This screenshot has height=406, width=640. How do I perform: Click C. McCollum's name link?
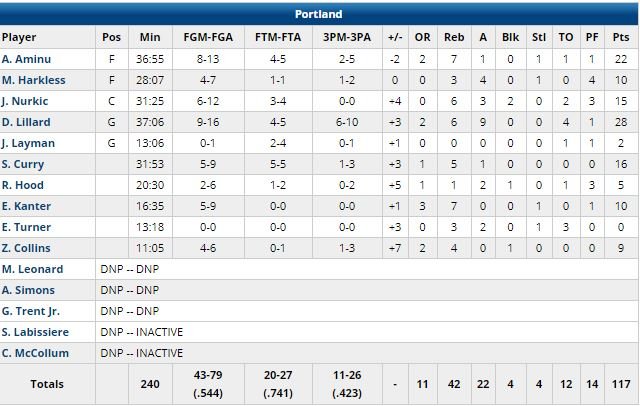35,353
